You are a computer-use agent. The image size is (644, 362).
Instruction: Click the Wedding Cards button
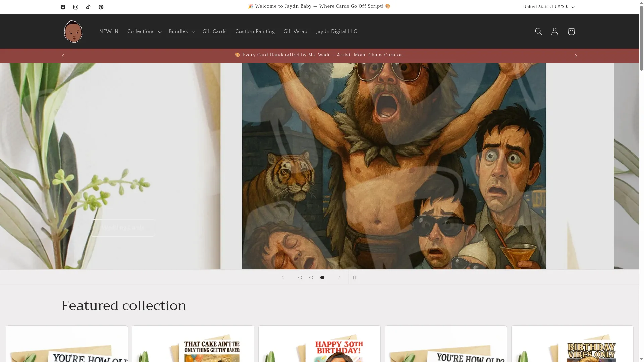coord(123,228)
